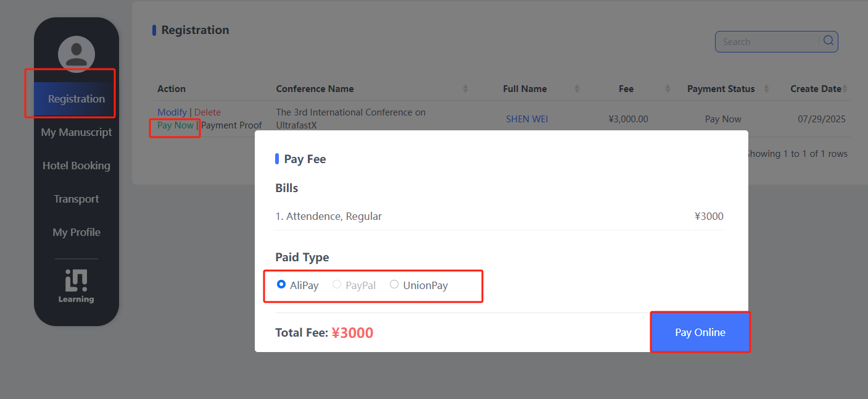
Task: Sort by Create Date arrows
Action: [x=845, y=89]
